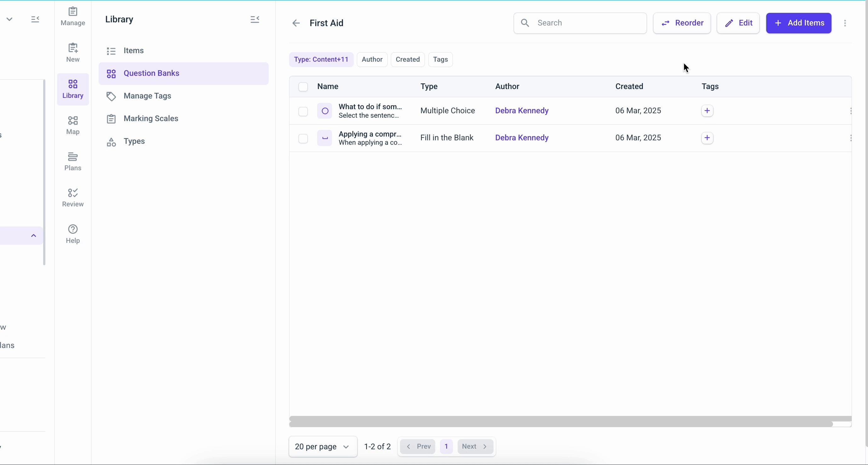Click the Tags column header
The image size is (868, 465).
(710, 87)
